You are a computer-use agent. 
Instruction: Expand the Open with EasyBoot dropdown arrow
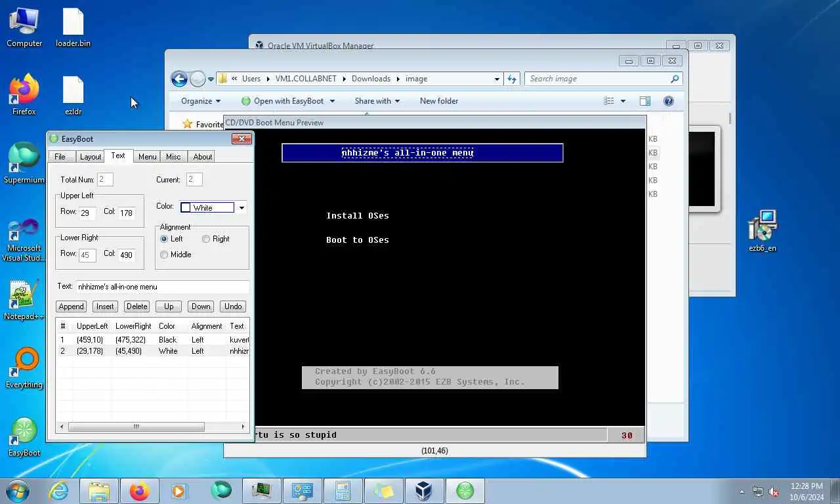tap(332, 101)
